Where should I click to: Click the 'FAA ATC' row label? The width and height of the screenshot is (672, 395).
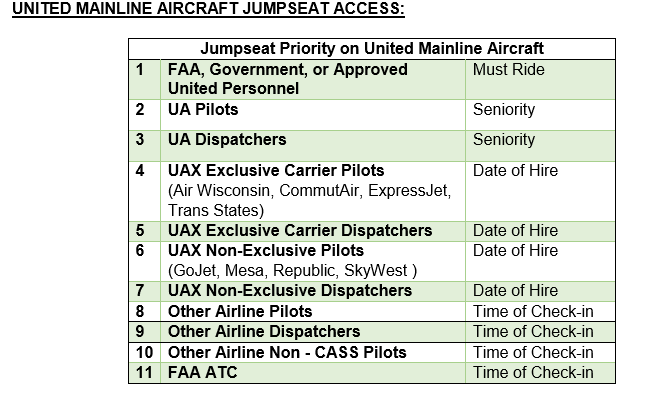click(x=202, y=373)
